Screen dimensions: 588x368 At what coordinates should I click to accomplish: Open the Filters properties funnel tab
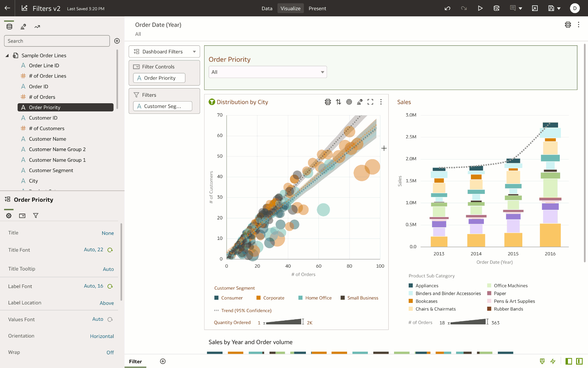coord(36,216)
